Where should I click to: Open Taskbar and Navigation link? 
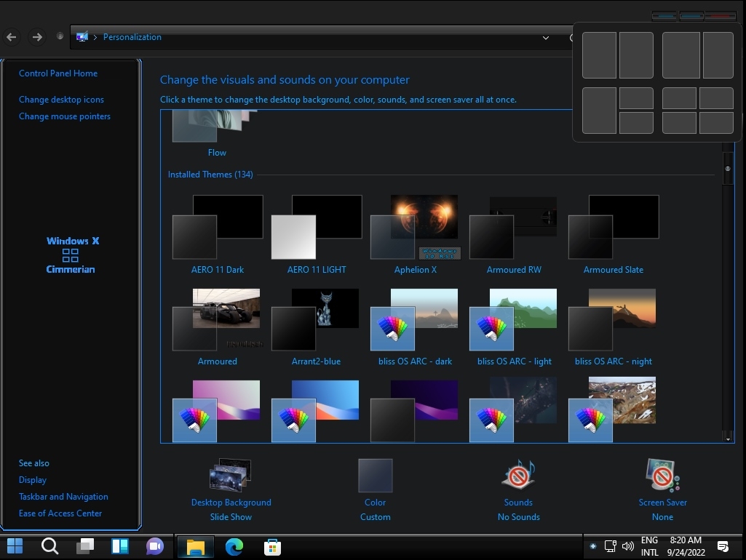(63, 497)
